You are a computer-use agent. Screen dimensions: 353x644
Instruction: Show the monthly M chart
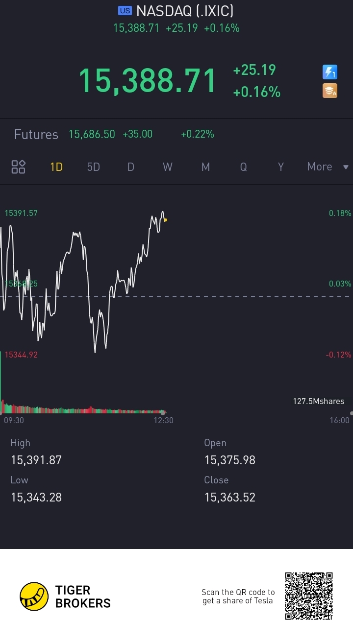click(x=205, y=167)
